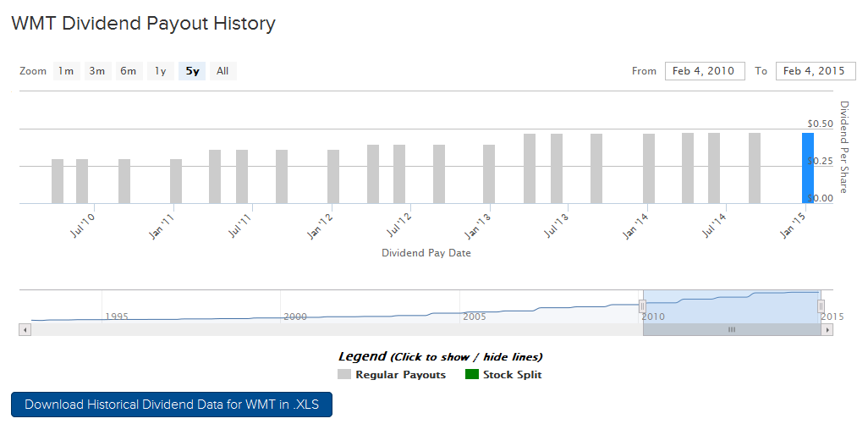This screenshot has width=868, height=424.
Task: Click the '$0.25' axis value
Action: 820,161
